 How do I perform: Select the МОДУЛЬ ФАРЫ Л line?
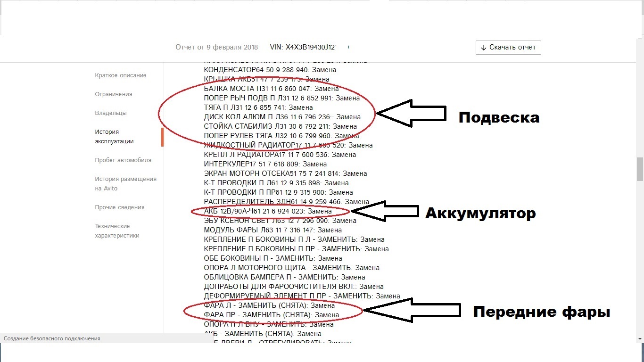[x=272, y=230]
